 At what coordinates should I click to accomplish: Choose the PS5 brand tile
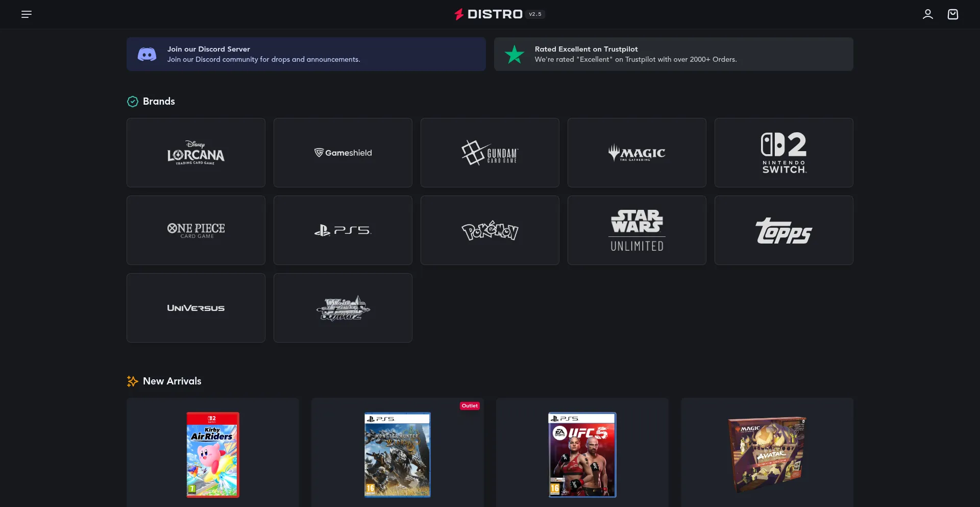pos(342,230)
